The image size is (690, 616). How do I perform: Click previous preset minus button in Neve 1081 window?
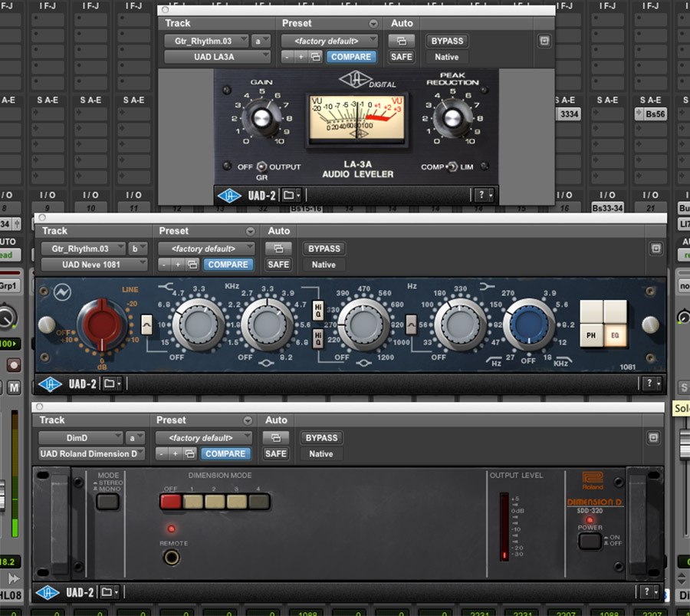(164, 265)
